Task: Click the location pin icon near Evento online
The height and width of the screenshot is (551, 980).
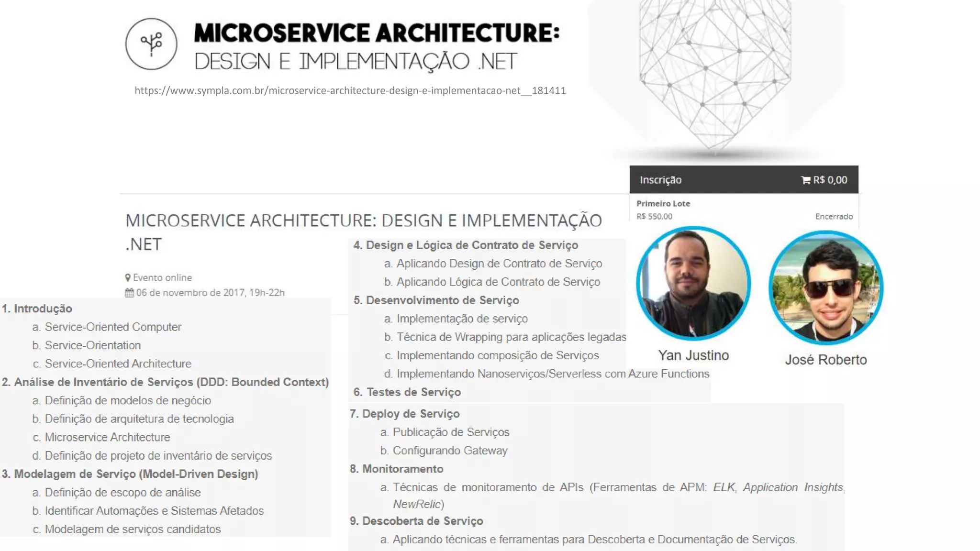Action: click(128, 278)
